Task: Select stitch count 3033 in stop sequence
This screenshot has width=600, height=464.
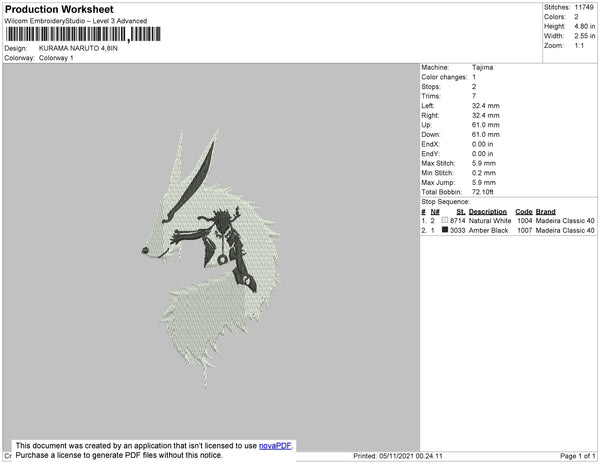Action: 458,230
